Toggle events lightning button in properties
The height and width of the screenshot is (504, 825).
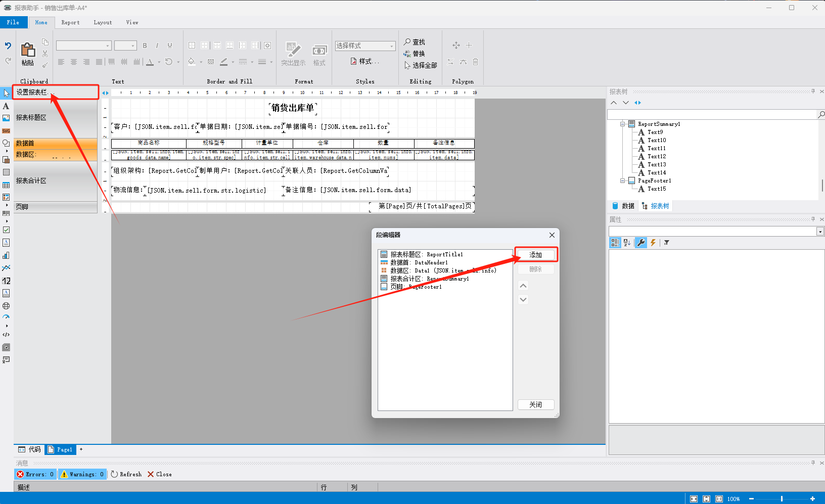[653, 243]
